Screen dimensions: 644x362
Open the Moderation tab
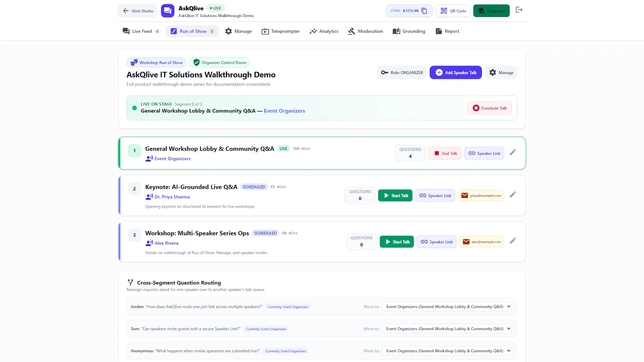365,31
